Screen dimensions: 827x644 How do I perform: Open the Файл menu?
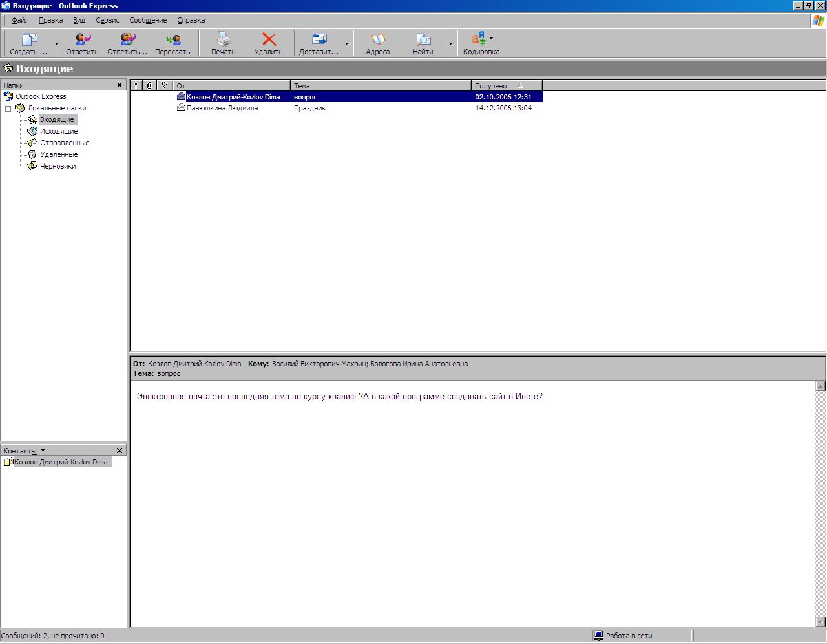21,20
